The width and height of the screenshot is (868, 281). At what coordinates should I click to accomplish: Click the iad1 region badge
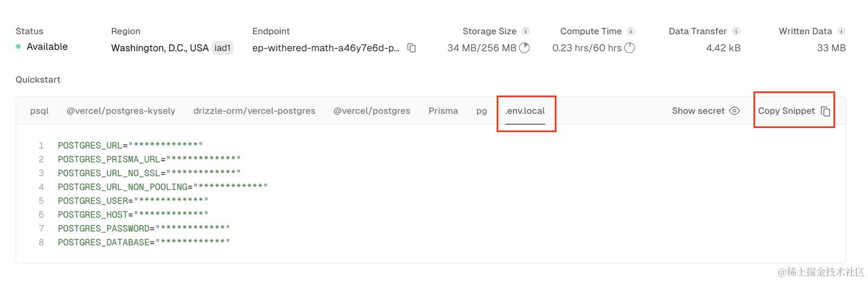[222, 48]
